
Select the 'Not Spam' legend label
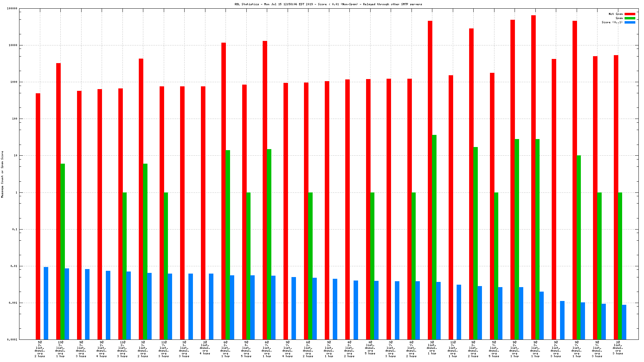616,14
